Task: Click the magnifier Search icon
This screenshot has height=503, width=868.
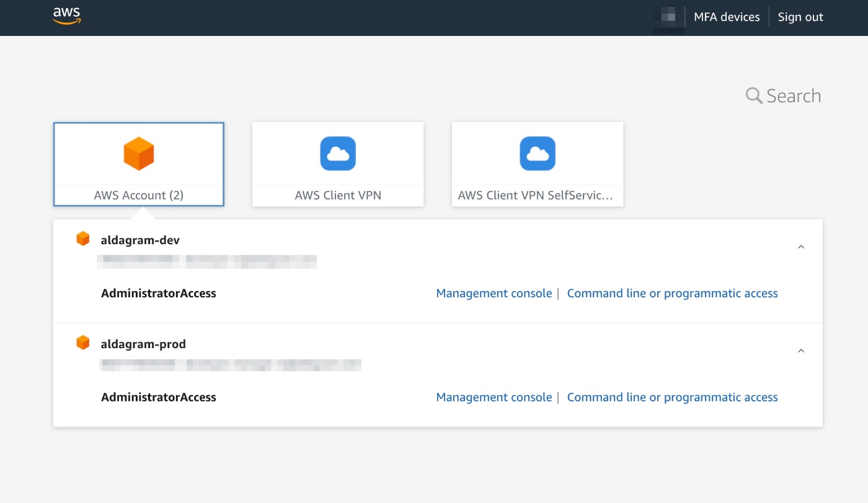Action: [754, 96]
